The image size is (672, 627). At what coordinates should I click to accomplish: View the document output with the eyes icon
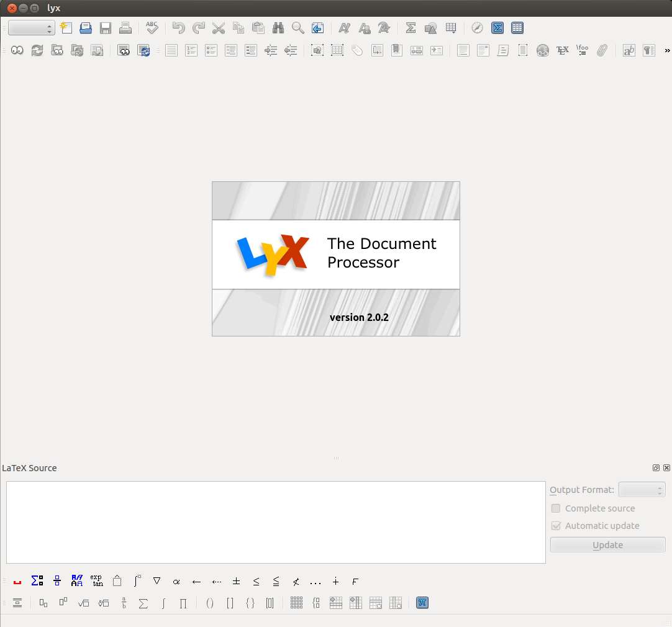(x=17, y=50)
